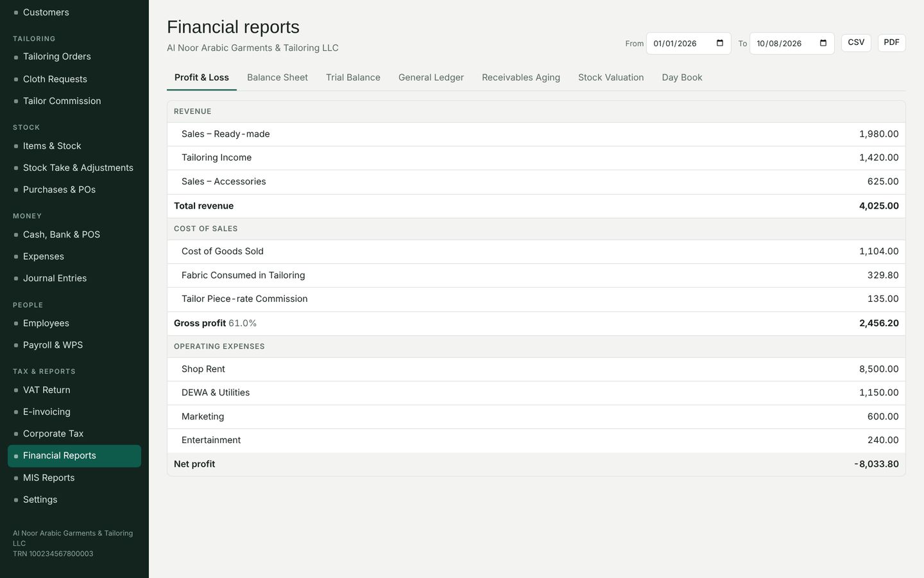Click the DEWA & Utilities row
Viewport: 924px width, 578px height.
click(536, 393)
